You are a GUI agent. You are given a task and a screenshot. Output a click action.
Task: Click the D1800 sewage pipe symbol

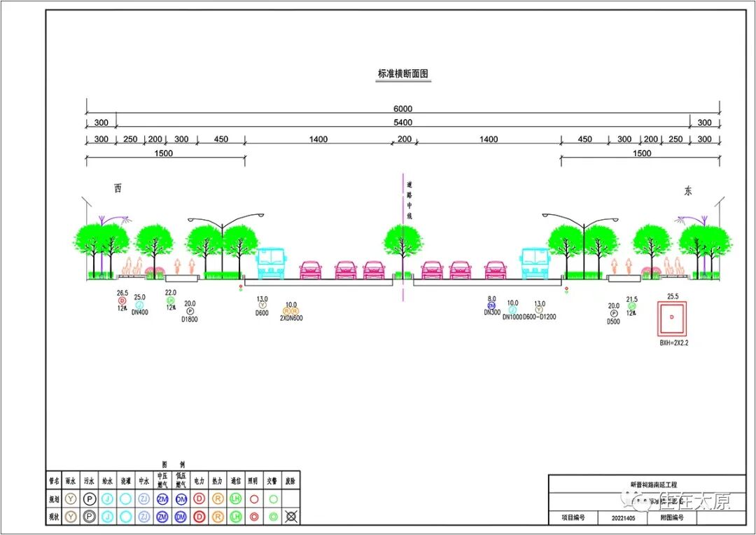pos(190,312)
